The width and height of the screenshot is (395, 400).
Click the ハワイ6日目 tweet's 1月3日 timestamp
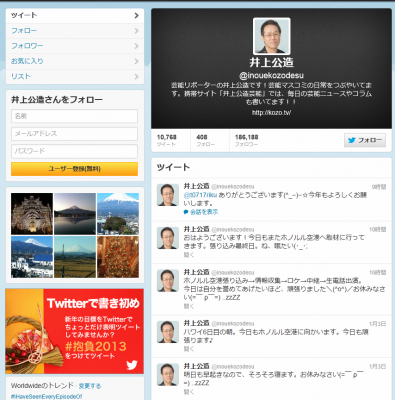coord(378,324)
